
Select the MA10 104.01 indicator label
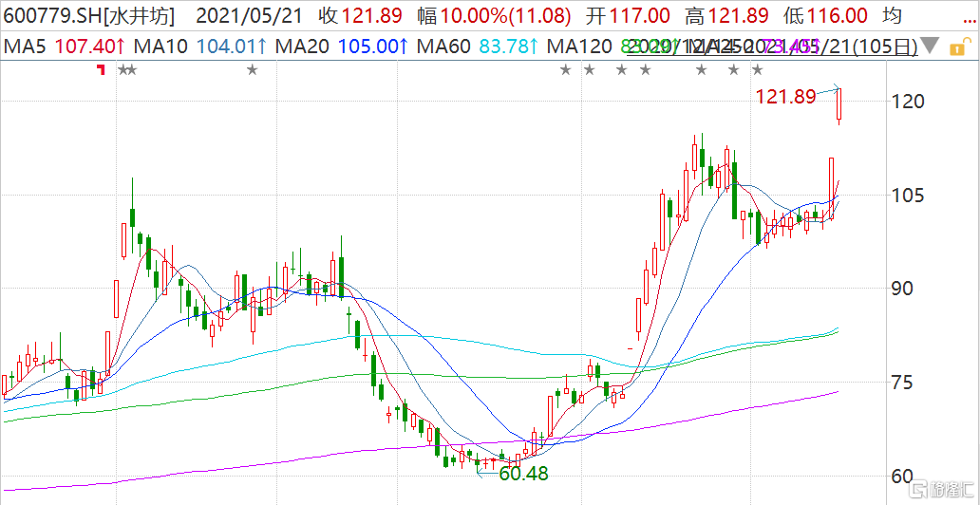(x=200, y=47)
